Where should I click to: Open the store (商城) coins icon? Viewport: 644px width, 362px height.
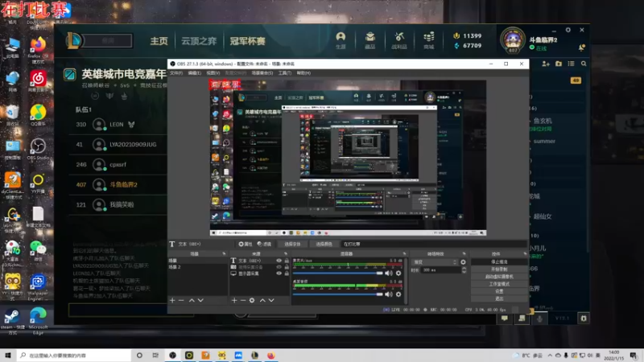(x=429, y=37)
